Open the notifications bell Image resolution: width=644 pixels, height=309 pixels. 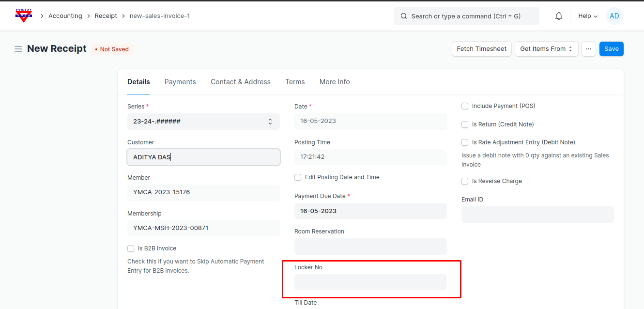coord(559,16)
